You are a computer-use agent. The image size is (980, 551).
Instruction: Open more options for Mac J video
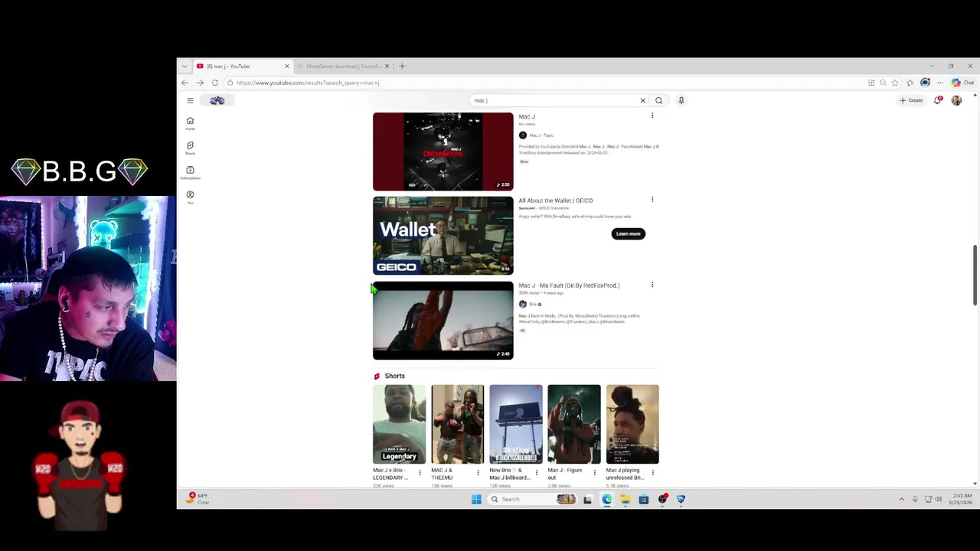click(x=652, y=116)
